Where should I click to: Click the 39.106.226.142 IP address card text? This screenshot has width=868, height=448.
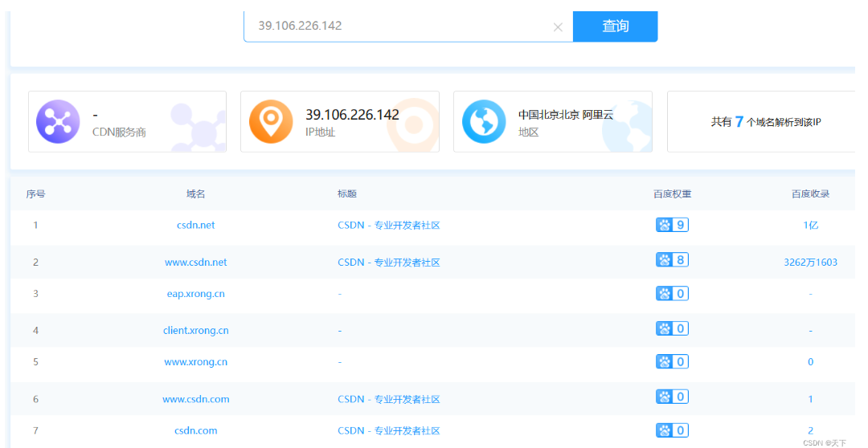(352, 115)
